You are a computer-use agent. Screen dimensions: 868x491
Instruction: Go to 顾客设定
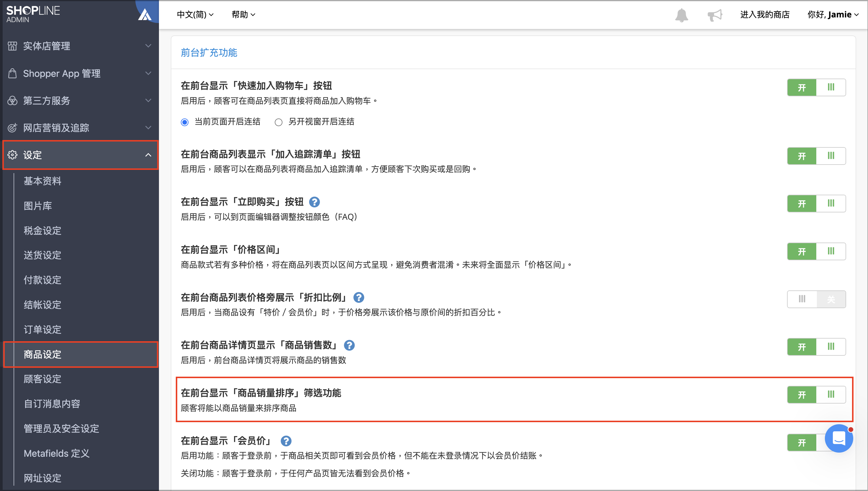click(43, 379)
